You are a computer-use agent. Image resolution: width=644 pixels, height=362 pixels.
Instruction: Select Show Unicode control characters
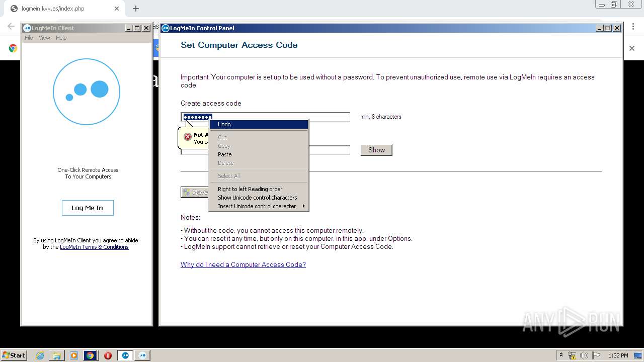259,198
